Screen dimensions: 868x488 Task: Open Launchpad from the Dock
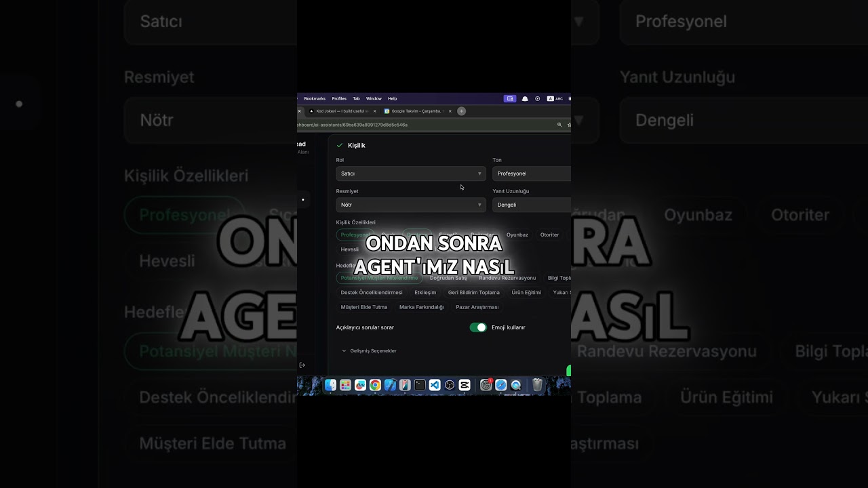click(345, 385)
